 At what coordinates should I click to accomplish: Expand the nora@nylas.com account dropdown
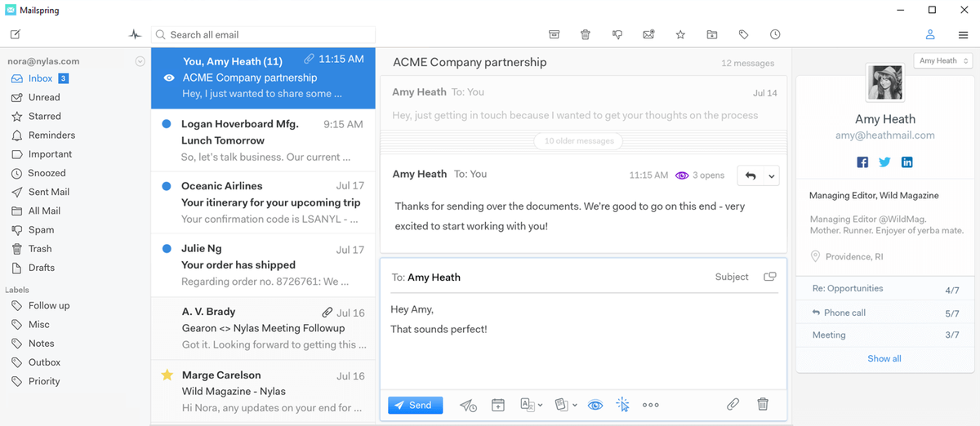pyautogui.click(x=140, y=61)
